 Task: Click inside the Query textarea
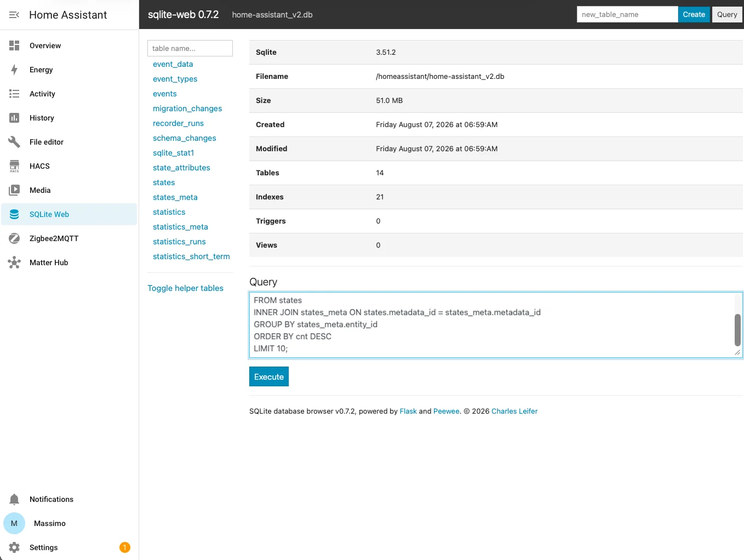click(x=491, y=325)
